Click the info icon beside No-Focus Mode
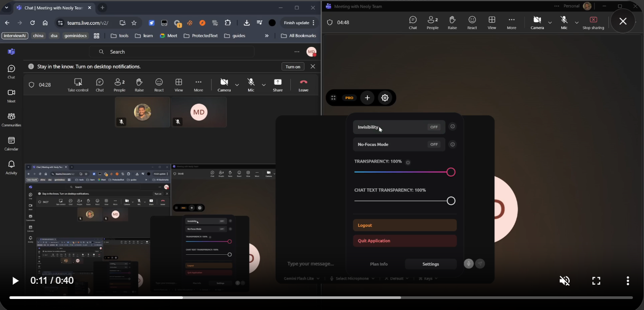 [x=452, y=144]
